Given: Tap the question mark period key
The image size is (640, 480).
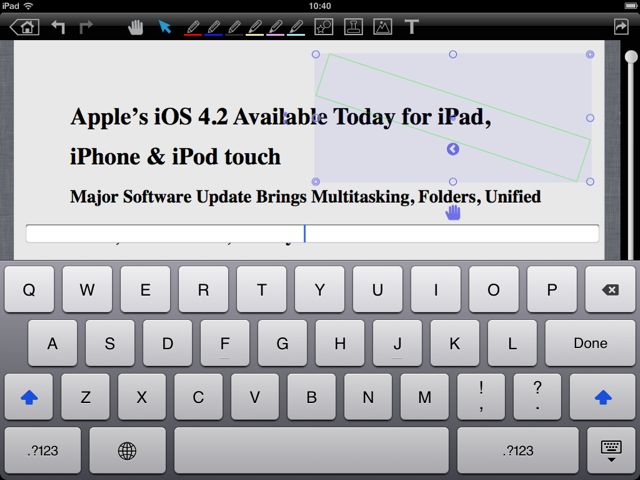Looking at the screenshot, I should pyautogui.click(x=538, y=397).
